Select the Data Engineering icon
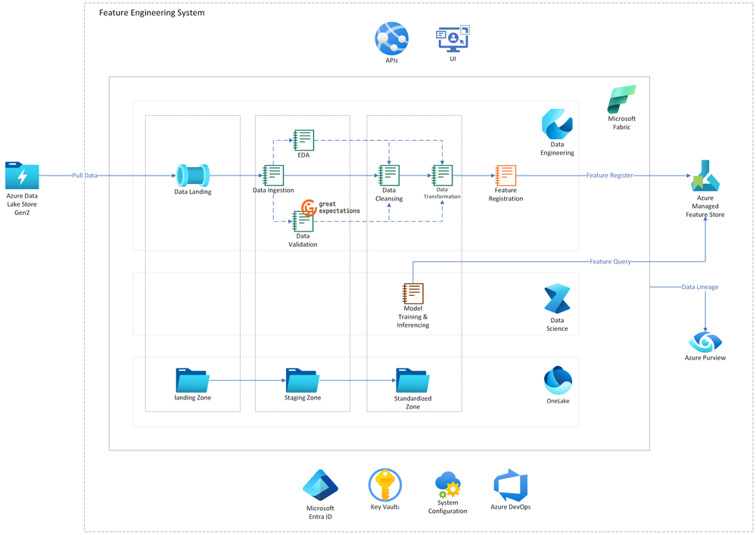This screenshot has height=535, width=756. coord(558,124)
